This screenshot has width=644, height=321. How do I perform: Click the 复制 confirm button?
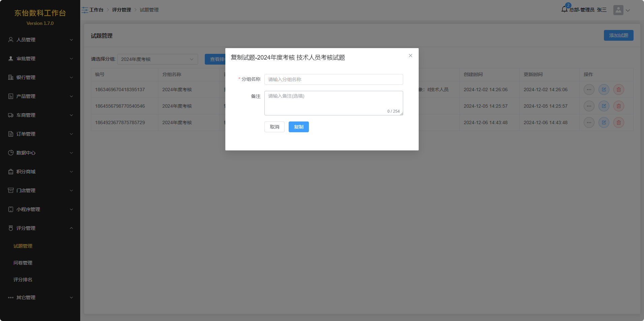tap(298, 127)
